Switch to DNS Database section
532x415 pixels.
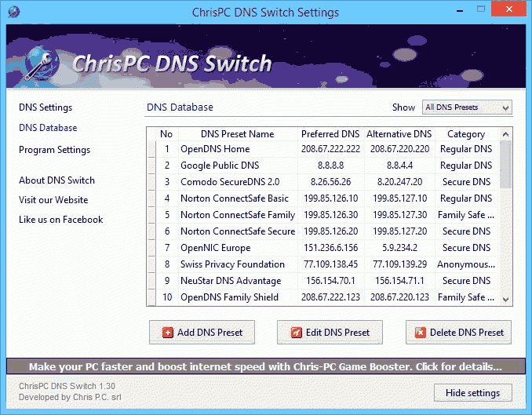click(48, 128)
